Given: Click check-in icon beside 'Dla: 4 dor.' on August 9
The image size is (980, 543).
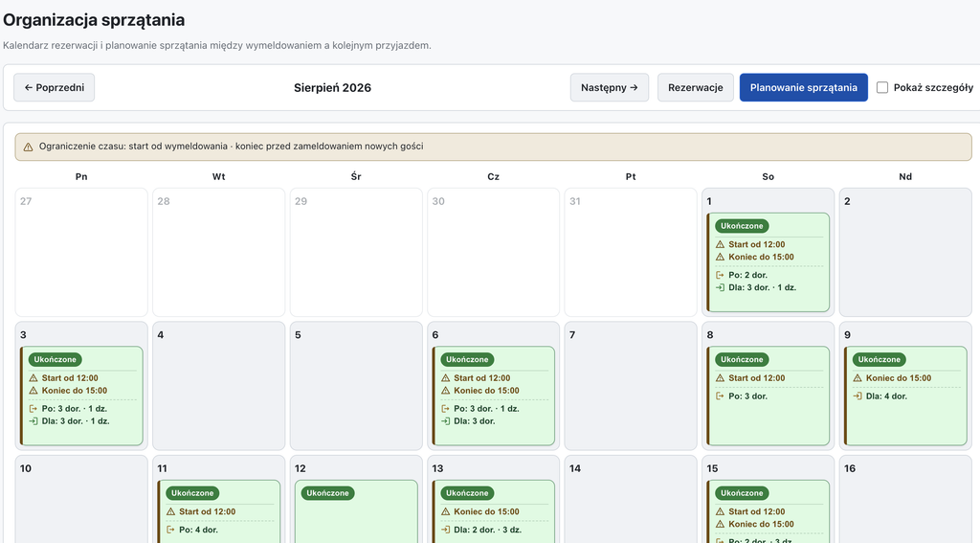Looking at the screenshot, I should pyautogui.click(x=857, y=396).
